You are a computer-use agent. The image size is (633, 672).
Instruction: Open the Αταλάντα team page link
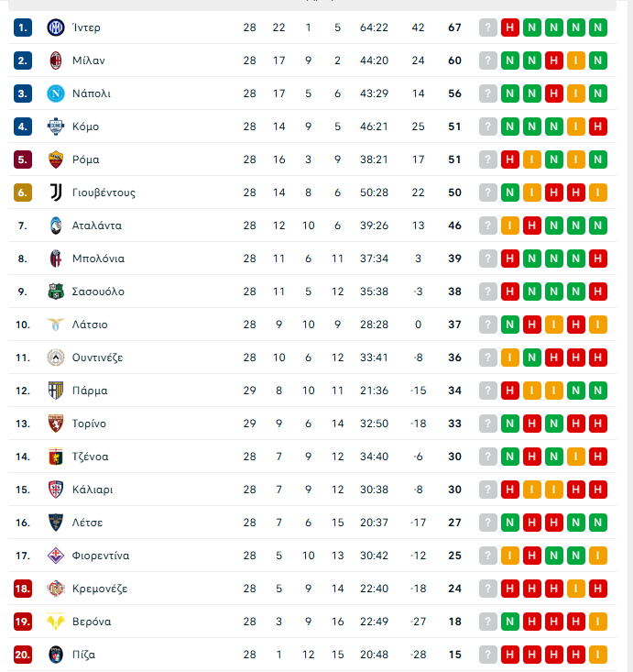[x=96, y=226]
